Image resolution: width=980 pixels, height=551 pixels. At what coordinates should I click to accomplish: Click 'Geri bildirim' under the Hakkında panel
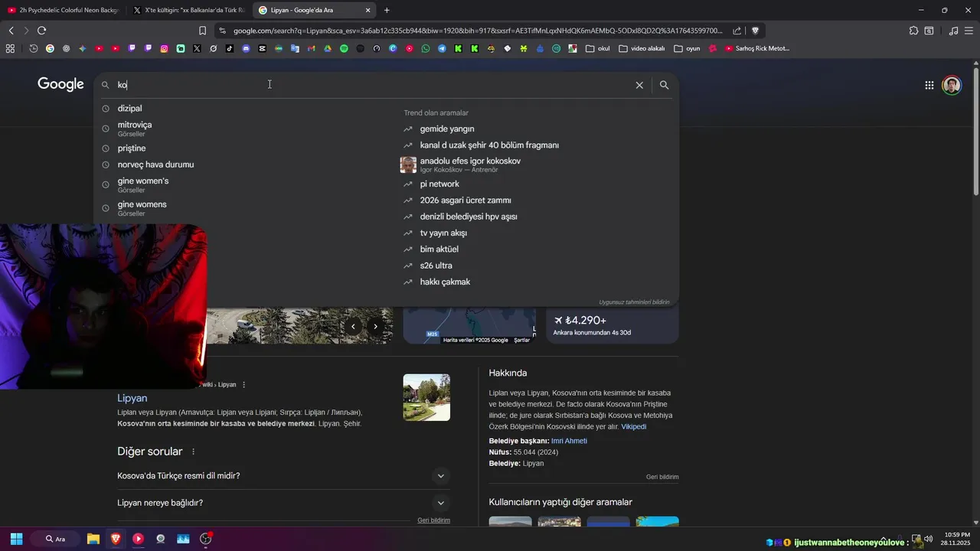tap(662, 477)
